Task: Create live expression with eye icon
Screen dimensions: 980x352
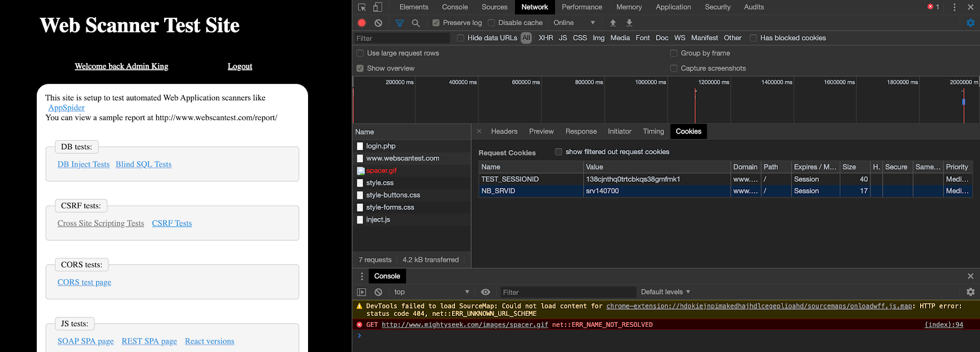Action: [485, 292]
